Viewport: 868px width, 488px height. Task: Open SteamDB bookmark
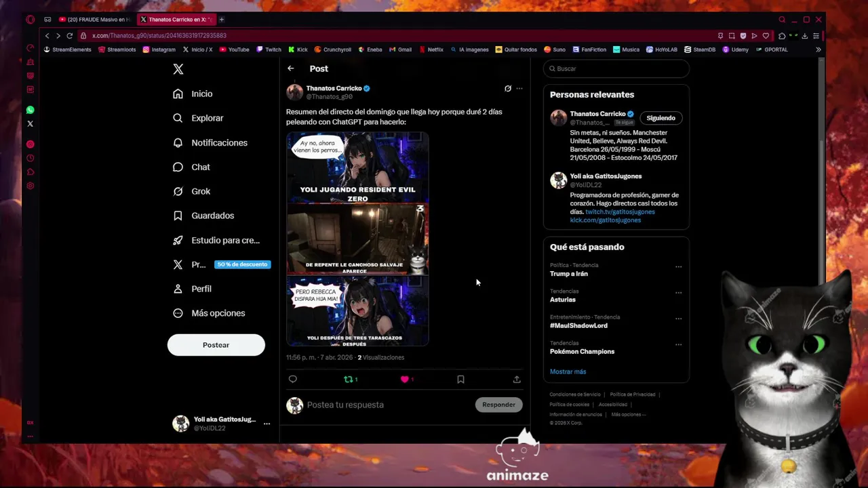click(x=700, y=49)
